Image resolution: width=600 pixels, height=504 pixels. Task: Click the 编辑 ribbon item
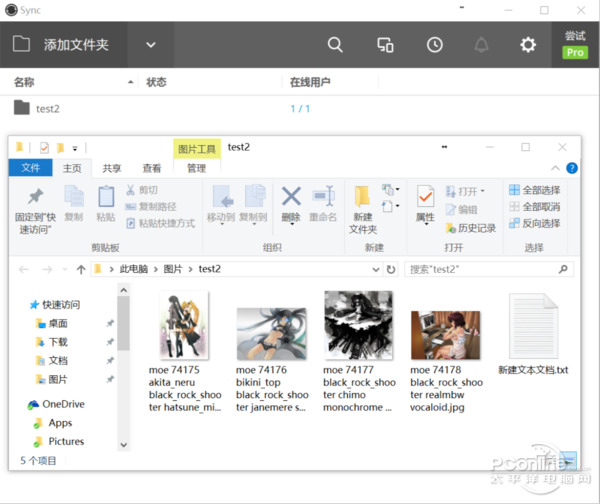[x=462, y=209]
